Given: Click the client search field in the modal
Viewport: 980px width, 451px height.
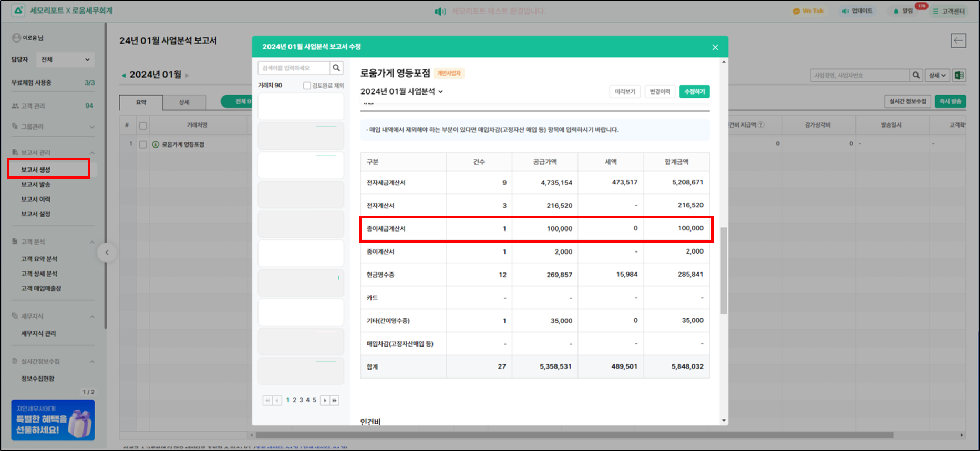Looking at the screenshot, I should click(294, 68).
